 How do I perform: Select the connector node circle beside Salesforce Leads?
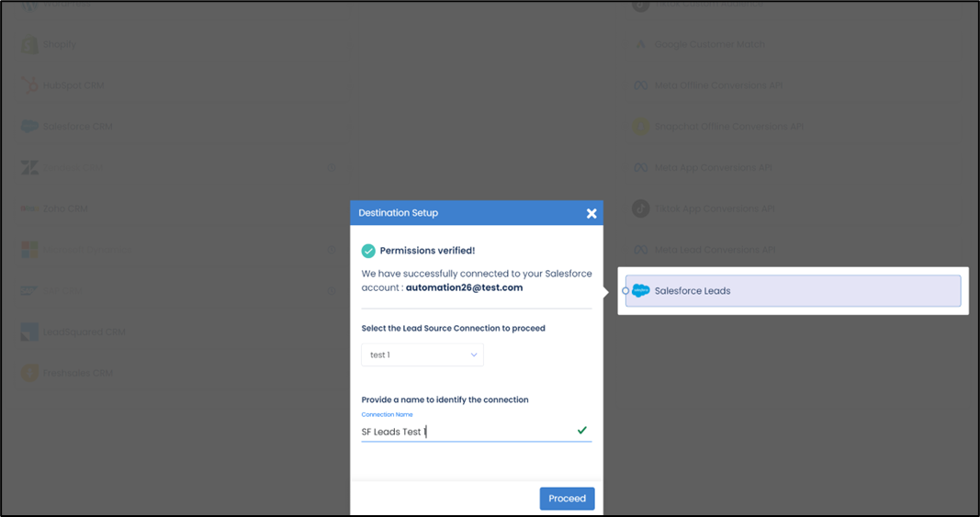coord(625,291)
